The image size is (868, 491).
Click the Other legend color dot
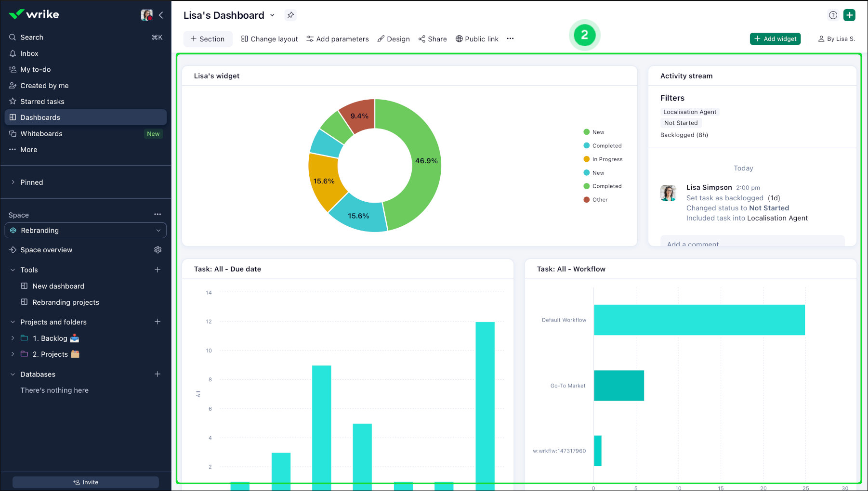pos(587,200)
